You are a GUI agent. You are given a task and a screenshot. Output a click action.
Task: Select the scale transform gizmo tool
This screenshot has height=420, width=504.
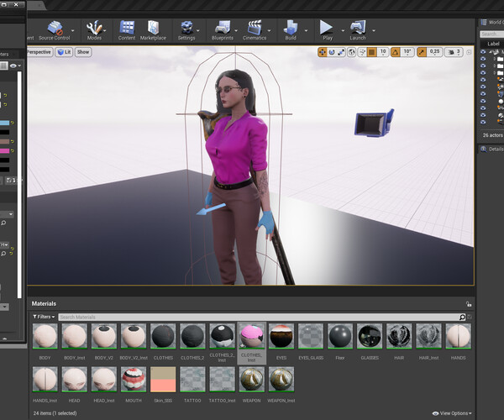[341, 52]
